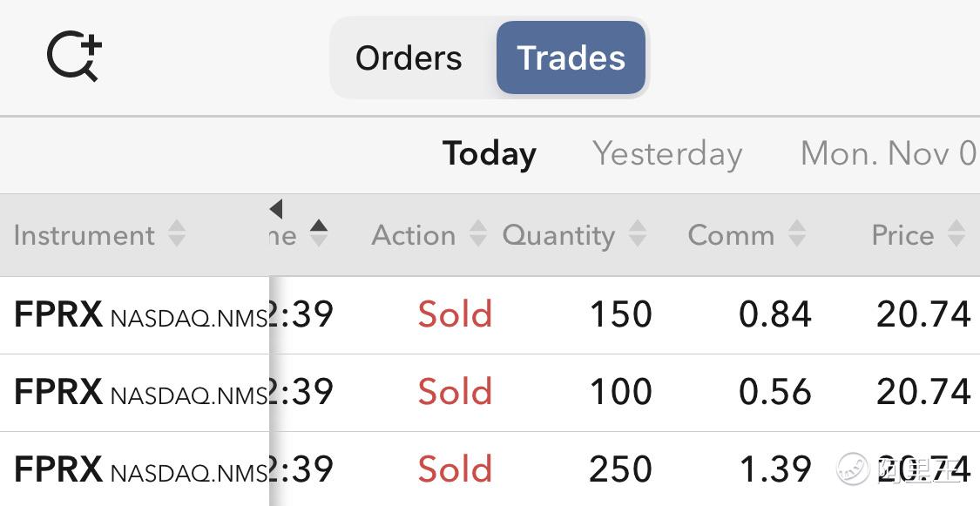Sort by Quantity column arrows
This screenshot has height=506, width=980.
click(x=638, y=233)
